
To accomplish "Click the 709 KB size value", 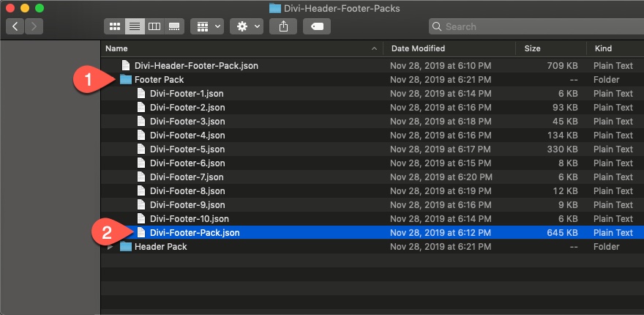I will [x=563, y=66].
